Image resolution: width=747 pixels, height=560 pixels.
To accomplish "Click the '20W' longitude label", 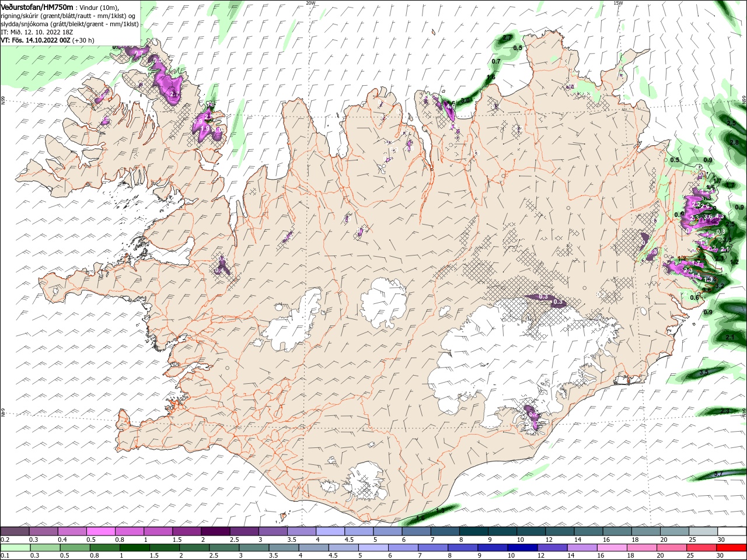I will click(x=310, y=3).
